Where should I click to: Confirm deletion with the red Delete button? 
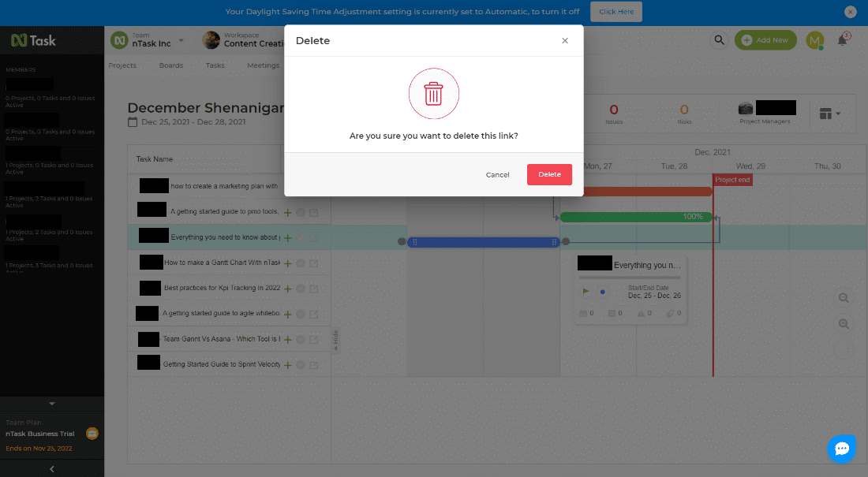coord(549,174)
